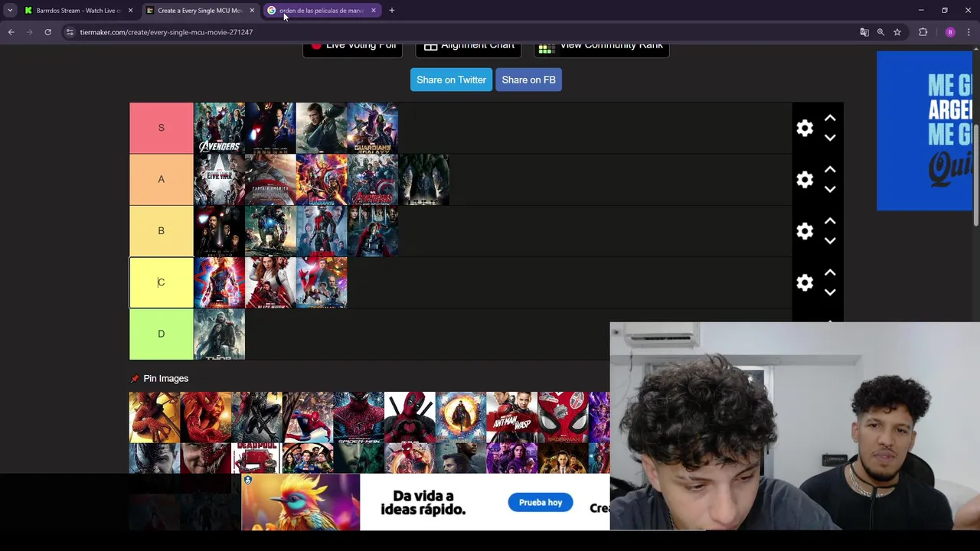Move S tier row down with arrow

(x=830, y=138)
